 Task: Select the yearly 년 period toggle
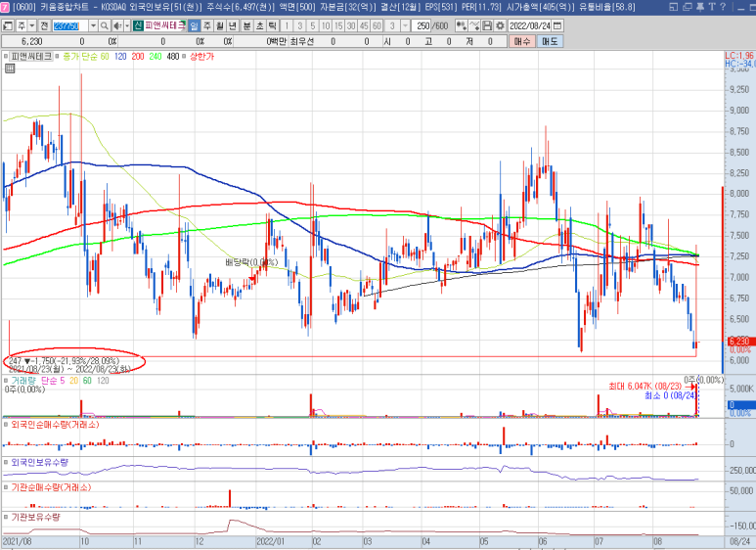pyautogui.click(x=233, y=25)
